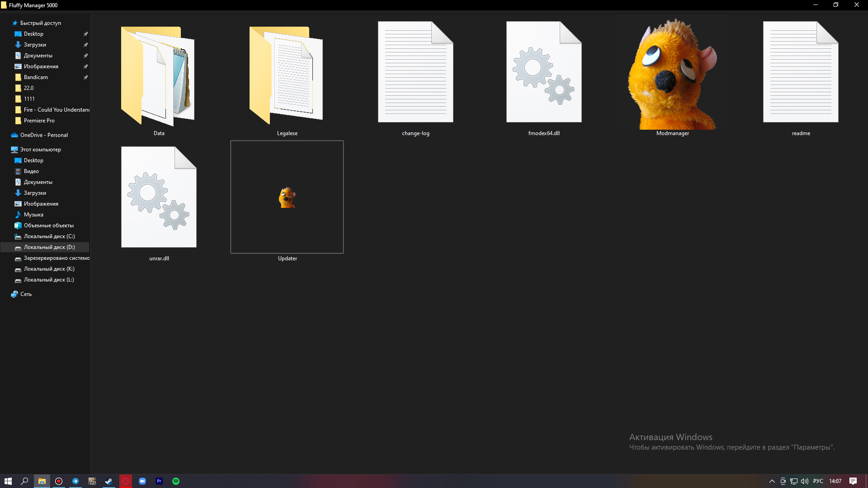Image resolution: width=868 pixels, height=488 pixels.
Task: Open the volume control in tray
Action: [805, 481]
